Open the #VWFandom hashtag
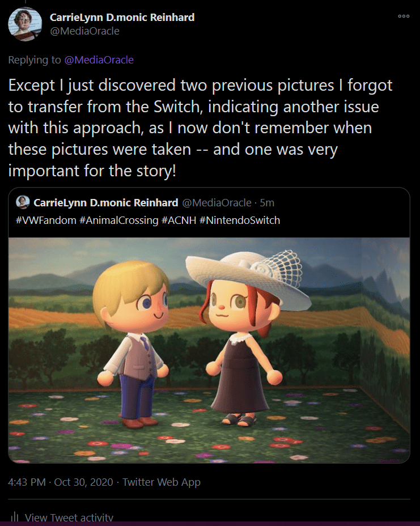This screenshot has width=420, height=526. point(46,220)
